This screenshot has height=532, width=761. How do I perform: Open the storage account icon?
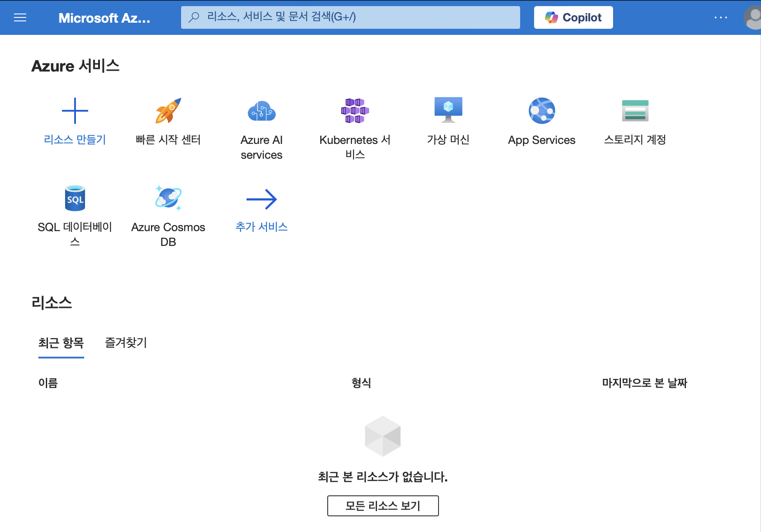coord(635,111)
